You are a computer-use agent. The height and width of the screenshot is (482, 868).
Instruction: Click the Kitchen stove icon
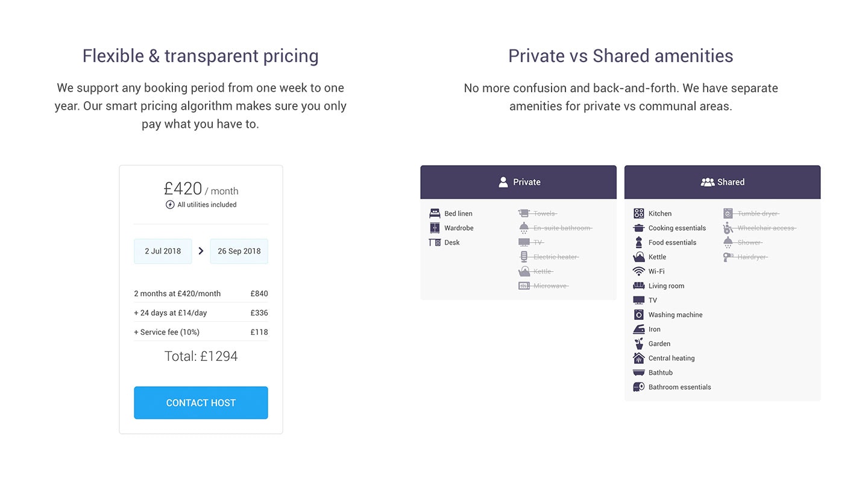click(639, 213)
